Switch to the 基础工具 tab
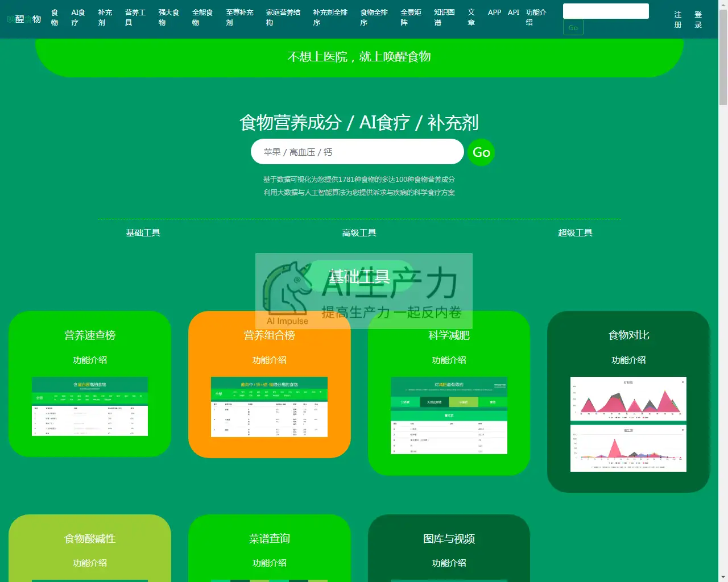The width and height of the screenshot is (728, 582). coord(143,233)
